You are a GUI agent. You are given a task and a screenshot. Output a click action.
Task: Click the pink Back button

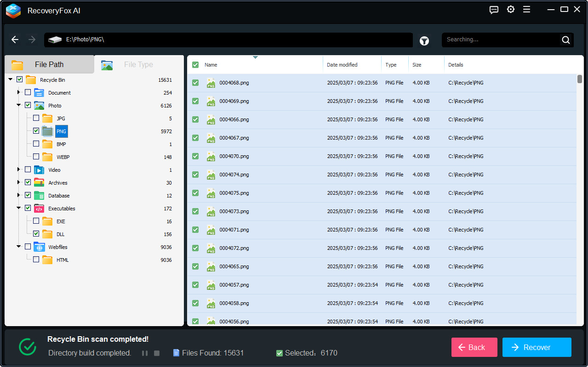click(474, 347)
